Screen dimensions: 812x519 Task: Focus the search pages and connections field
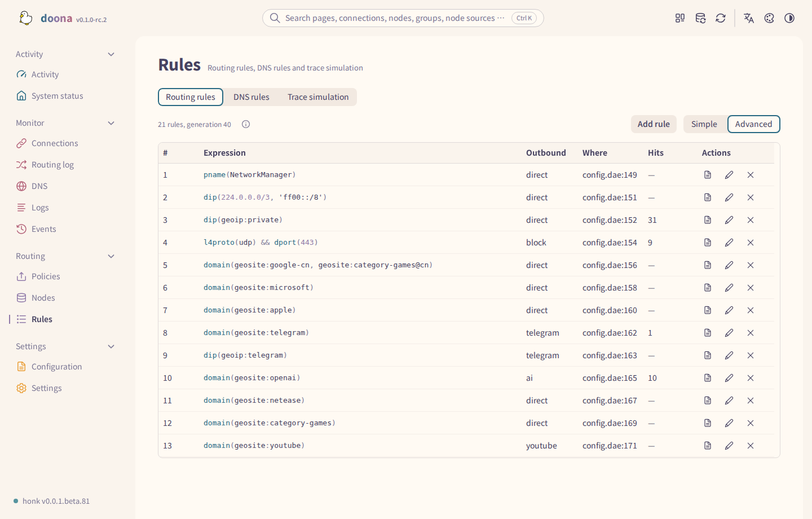[403, 18]
